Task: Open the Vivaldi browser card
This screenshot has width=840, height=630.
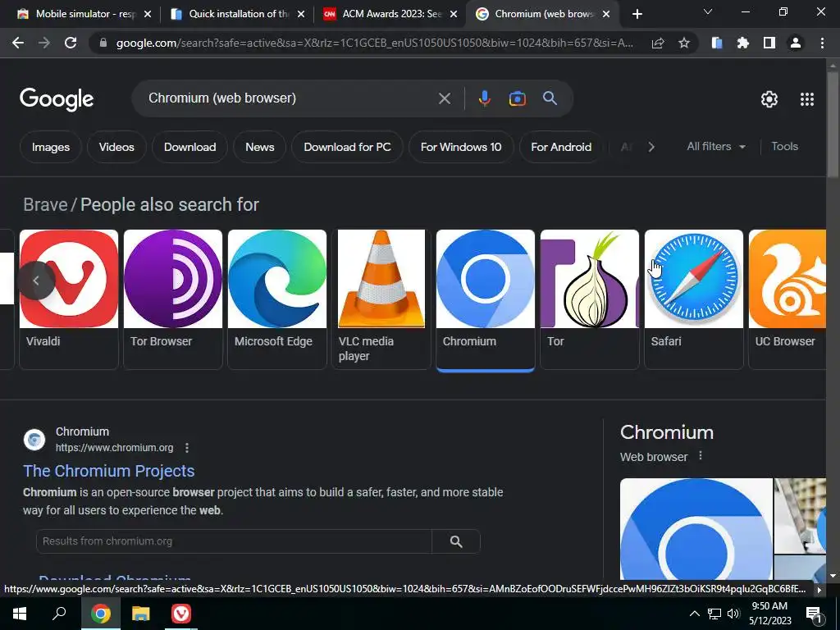Action: tap(69, 299)
